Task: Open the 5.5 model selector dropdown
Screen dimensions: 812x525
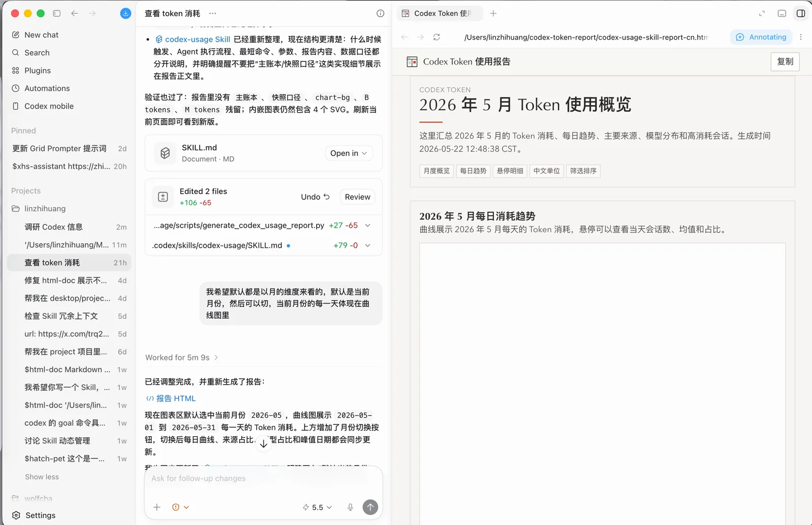Action: coord(317,507)
